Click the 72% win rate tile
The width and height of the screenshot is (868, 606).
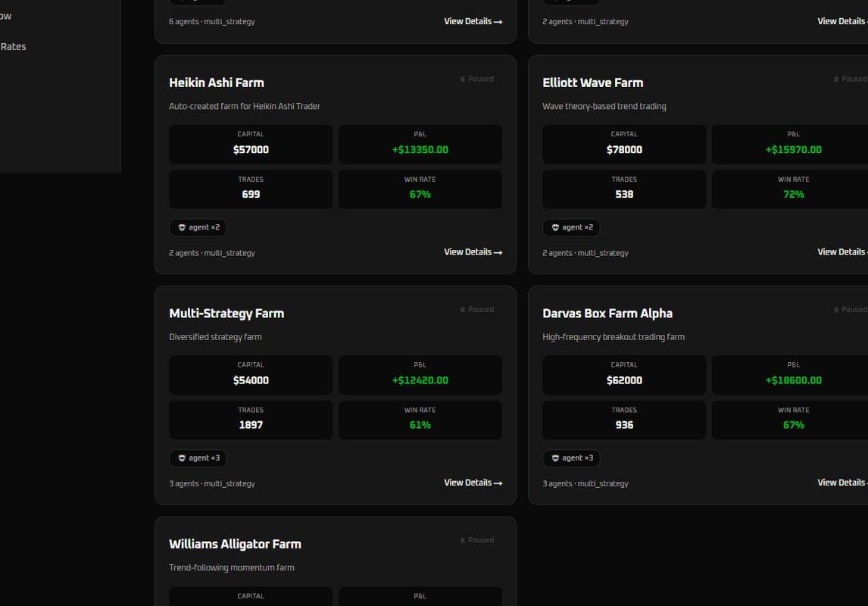pyautogui.click(x=793, y=189)
